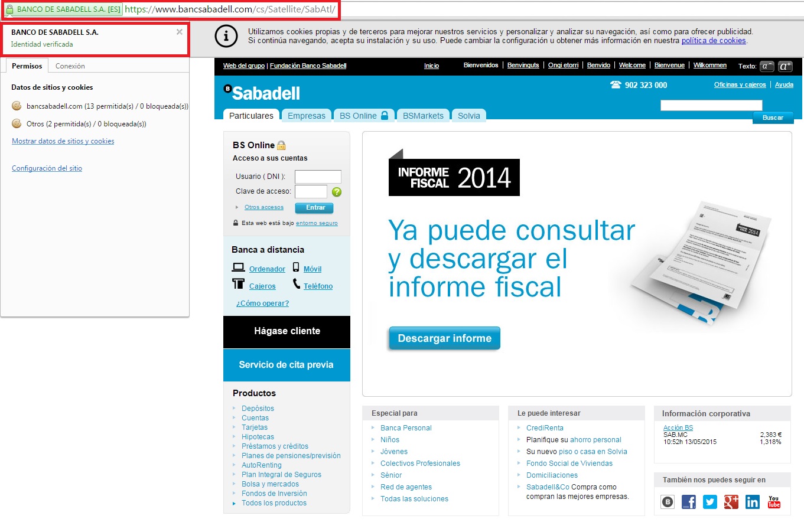Select the Willkommen language link
804x532 pixels.
click(x=710, y=65)
